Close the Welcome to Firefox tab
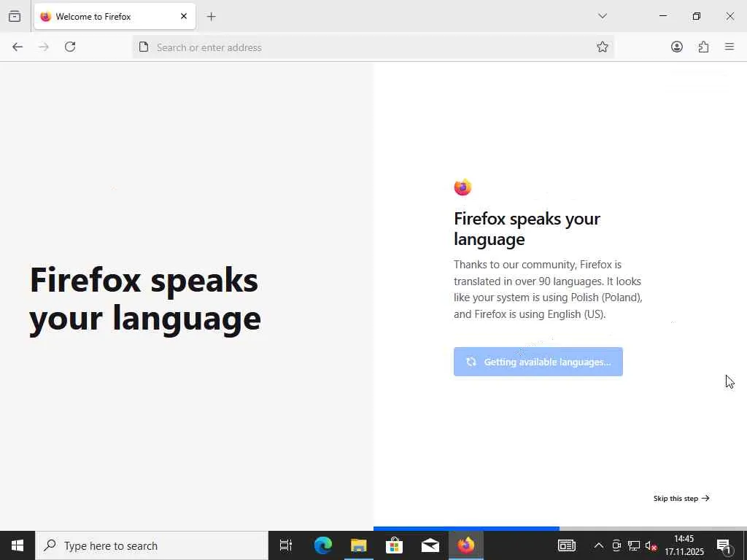 click(184, 16)
